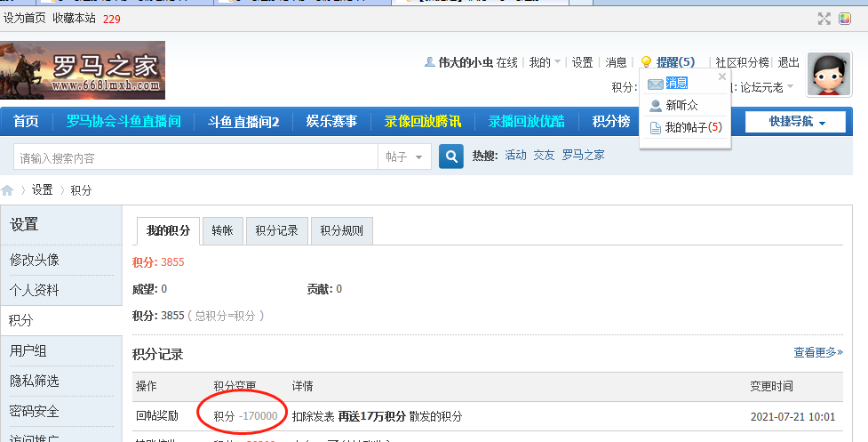The height and width of the screenshot is (442, 868).
Task: Click the 罗马之家 site logo banner
Action: tap(83, 69)
